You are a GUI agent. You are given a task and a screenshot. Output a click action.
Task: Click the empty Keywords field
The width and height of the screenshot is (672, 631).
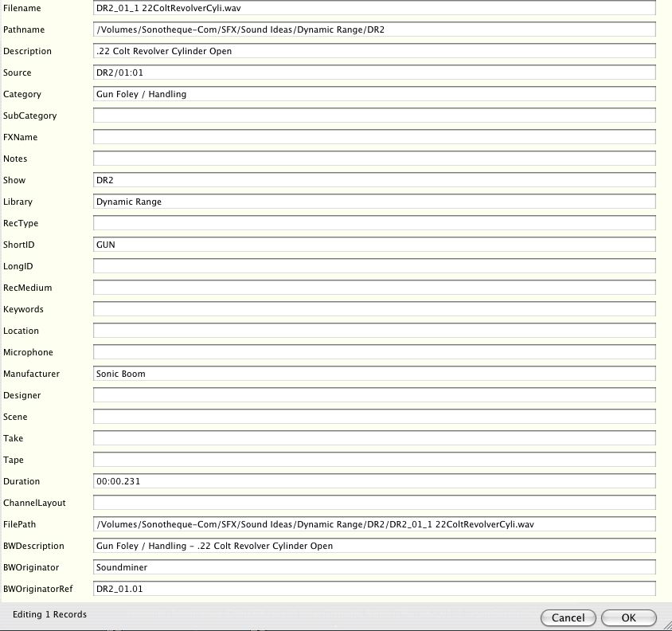tap(374, 309)
